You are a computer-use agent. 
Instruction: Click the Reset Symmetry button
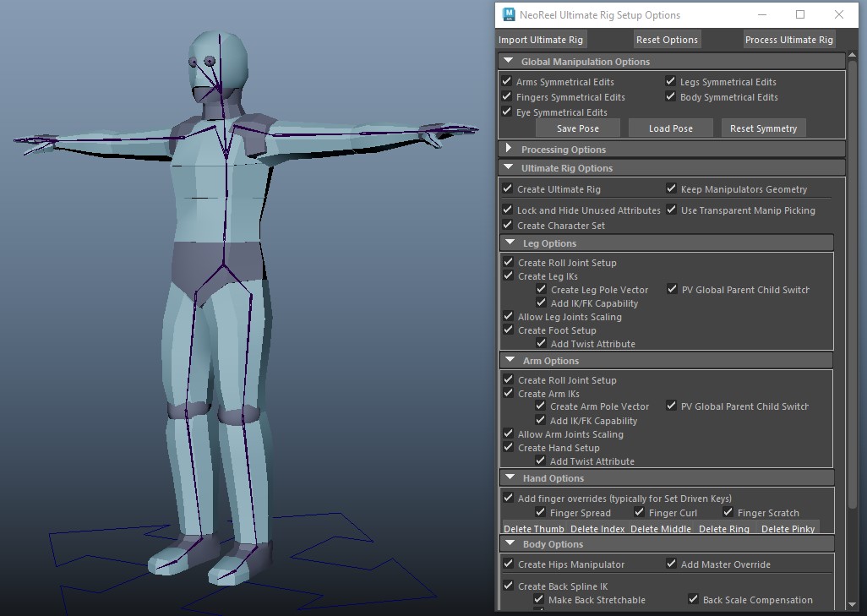point(763,128)
